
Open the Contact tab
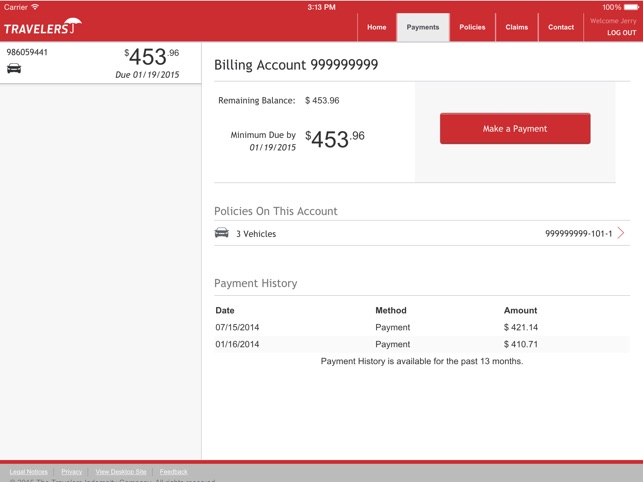(561, 27)
